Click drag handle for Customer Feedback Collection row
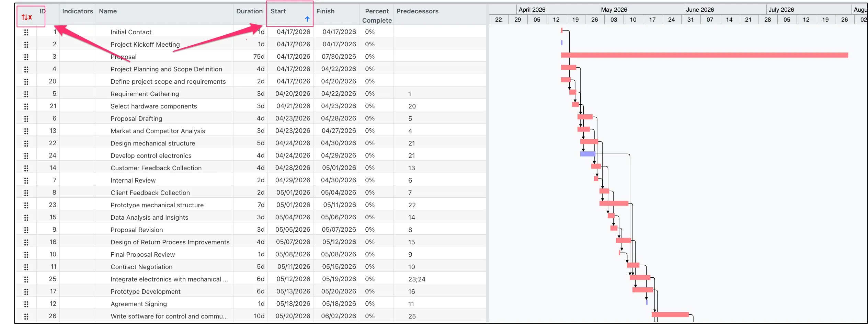 (x=26, y=168)
